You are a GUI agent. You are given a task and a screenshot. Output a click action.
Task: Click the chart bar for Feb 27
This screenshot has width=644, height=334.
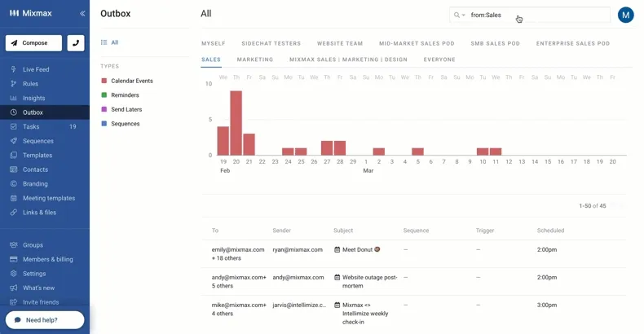327,147
